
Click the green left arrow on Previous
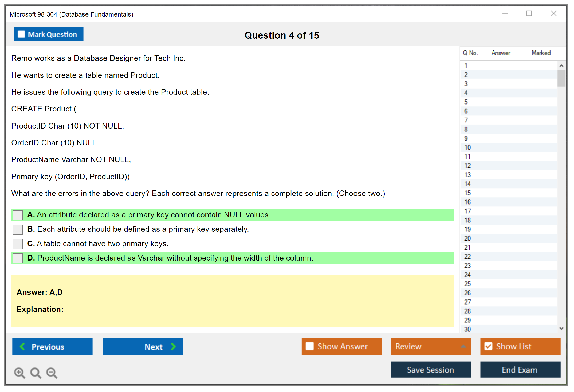tap(22, 346)
